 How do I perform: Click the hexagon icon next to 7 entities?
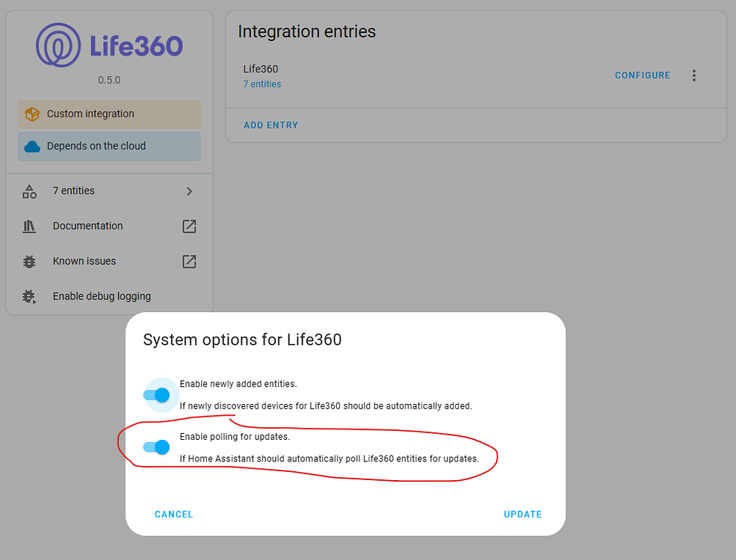click(30, 191)
